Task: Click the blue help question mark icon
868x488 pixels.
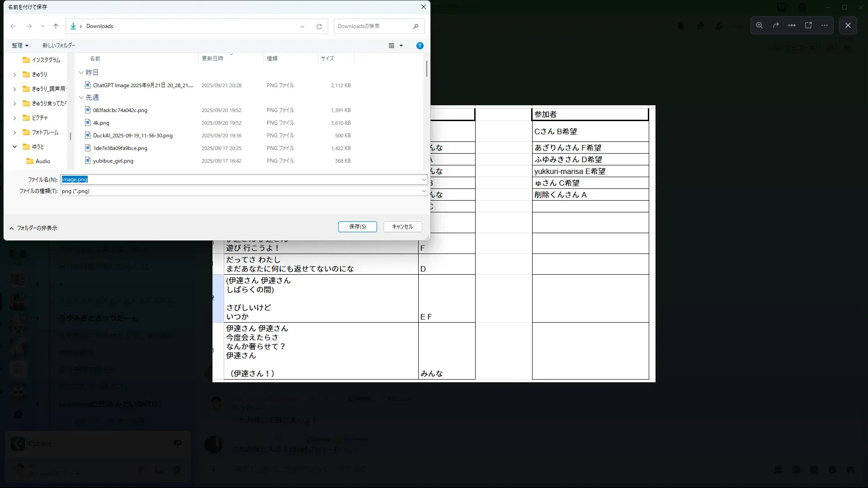Action: 420,46
